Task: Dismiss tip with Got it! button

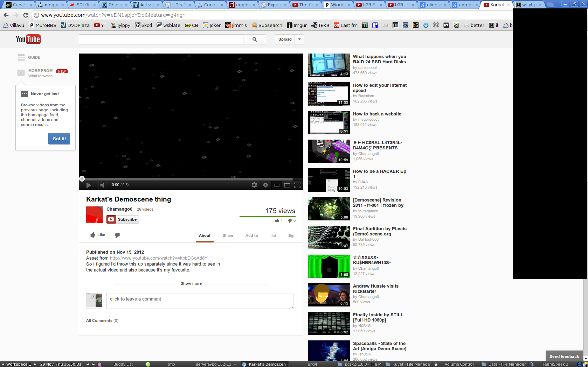Action: 59,139
